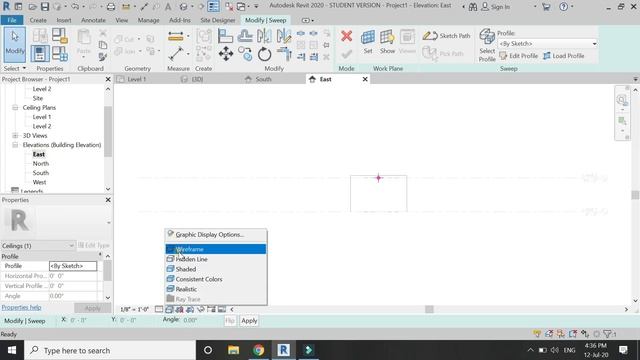
Task: Expand 3D Views tree node
Action: coord(15,136)
